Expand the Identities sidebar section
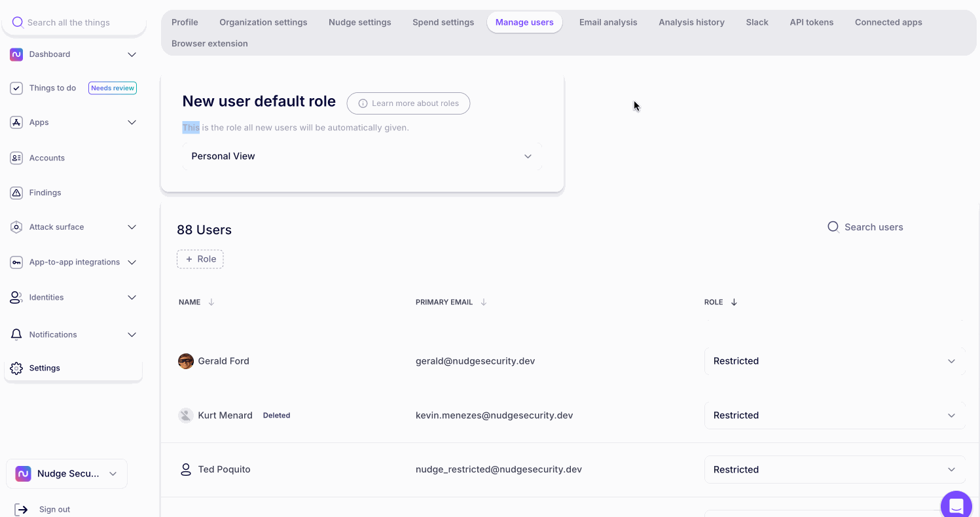 [132, 298]
